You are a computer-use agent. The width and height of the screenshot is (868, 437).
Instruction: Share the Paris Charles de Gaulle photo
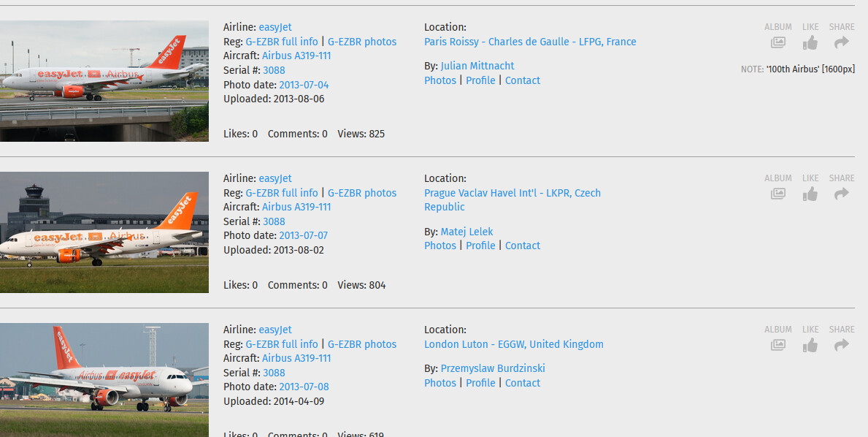(x=842, y=43)
